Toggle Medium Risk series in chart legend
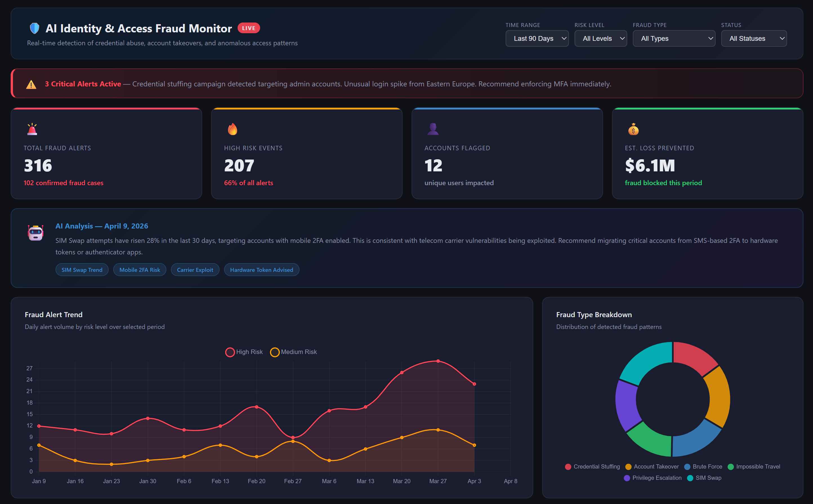 point(293,352)
